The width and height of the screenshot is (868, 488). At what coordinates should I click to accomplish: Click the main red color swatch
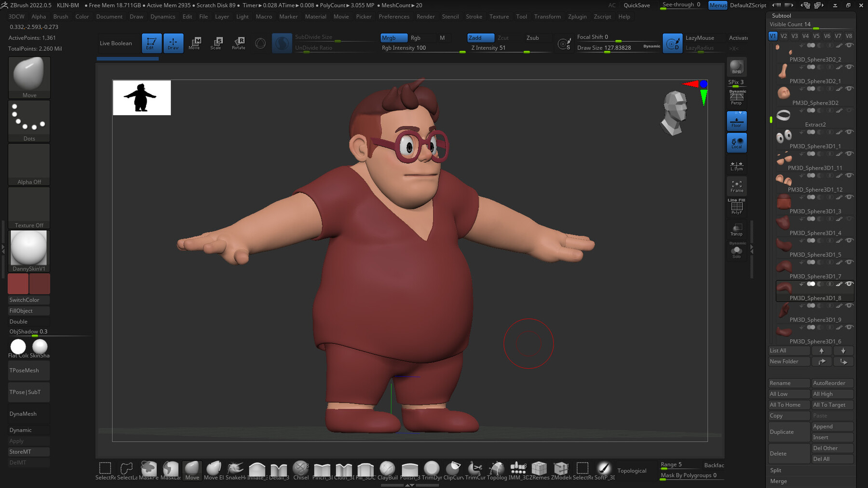pyautogui.click(x=18, y=284)
